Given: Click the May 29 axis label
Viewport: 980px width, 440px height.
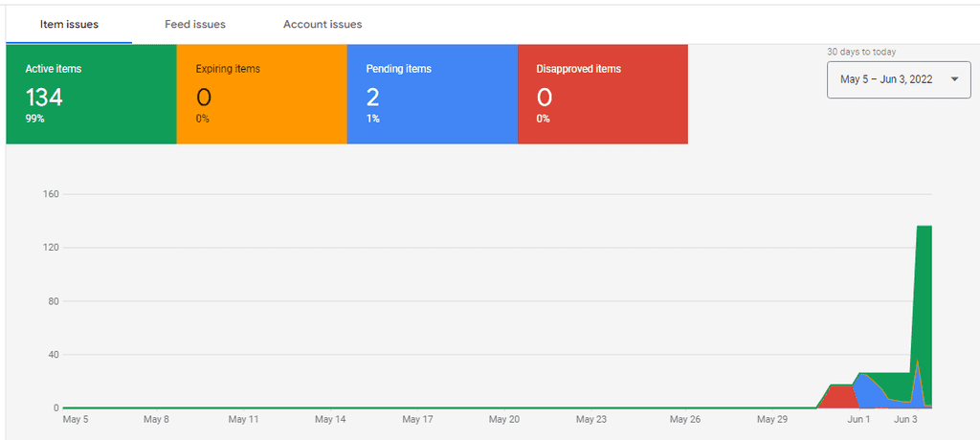Looking at the screenshot, I should pos(773,420).
